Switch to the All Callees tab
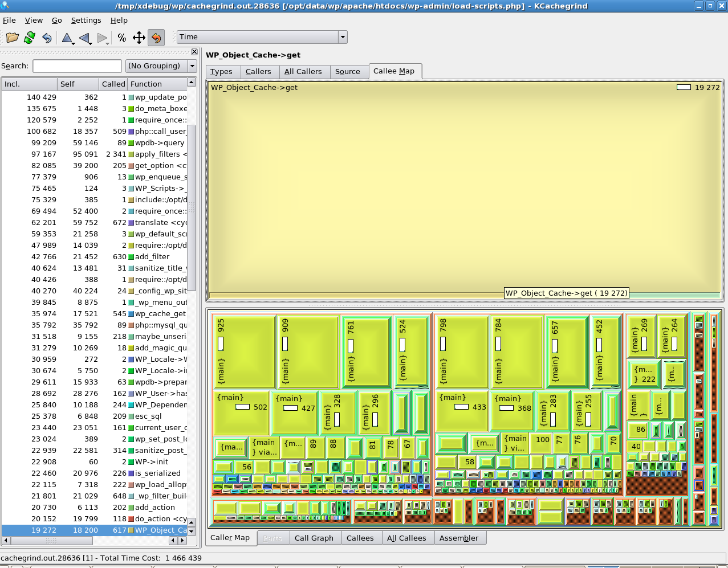This screenshot has width=728, height=568. click(x=406, y=538)
